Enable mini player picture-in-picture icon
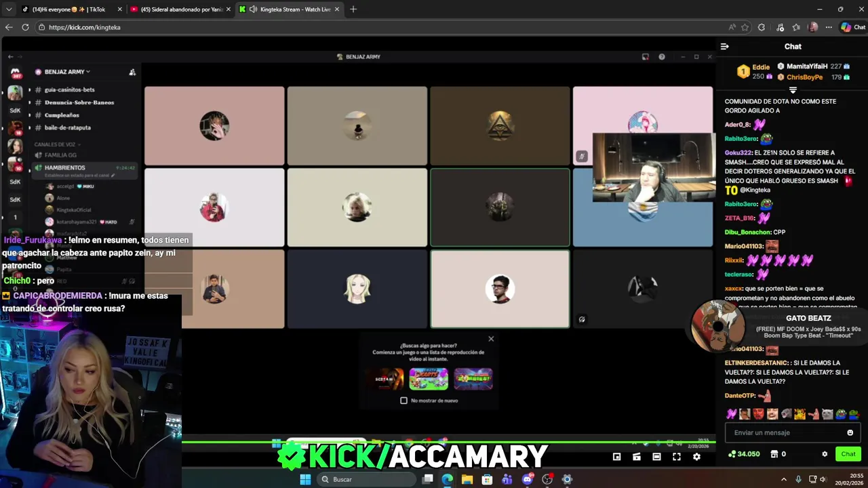This screenshot has height=488, width=868. tap(616, 457)
